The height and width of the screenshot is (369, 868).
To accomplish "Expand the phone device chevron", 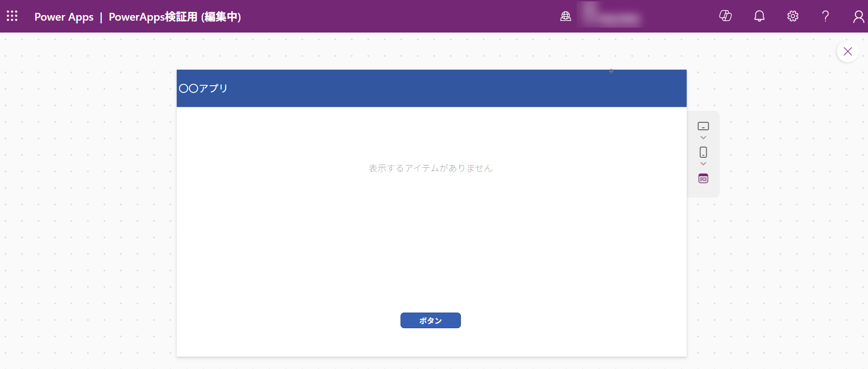I will coord(703,164).
